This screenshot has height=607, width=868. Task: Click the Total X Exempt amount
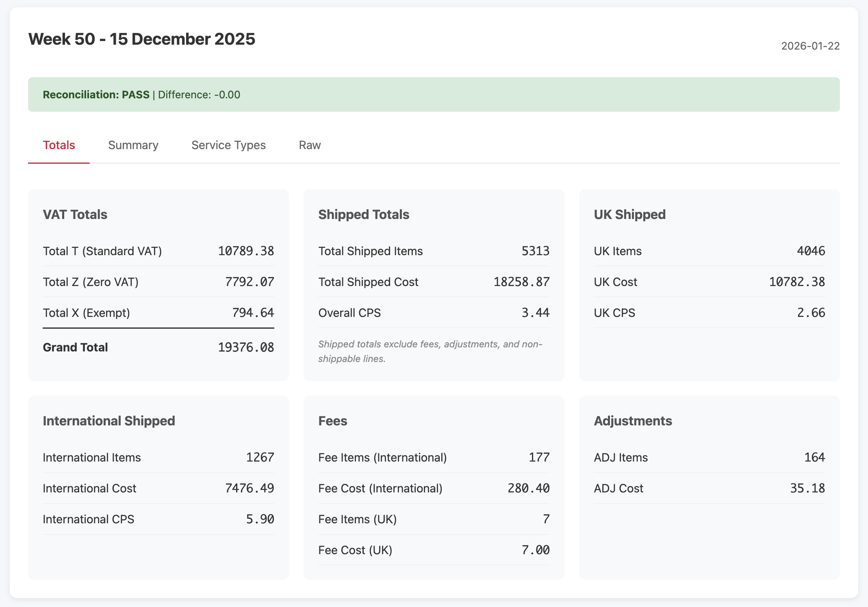tap(253, 313)
